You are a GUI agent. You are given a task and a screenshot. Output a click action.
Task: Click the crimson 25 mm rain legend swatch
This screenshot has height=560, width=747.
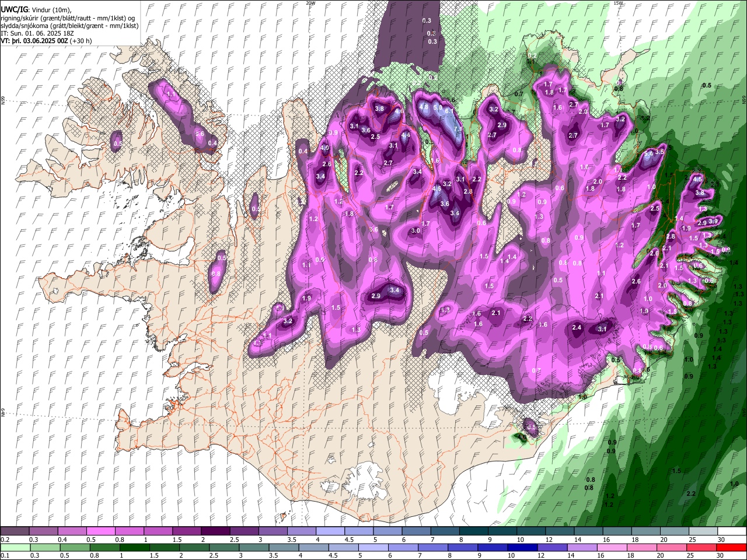click(702, 548)
